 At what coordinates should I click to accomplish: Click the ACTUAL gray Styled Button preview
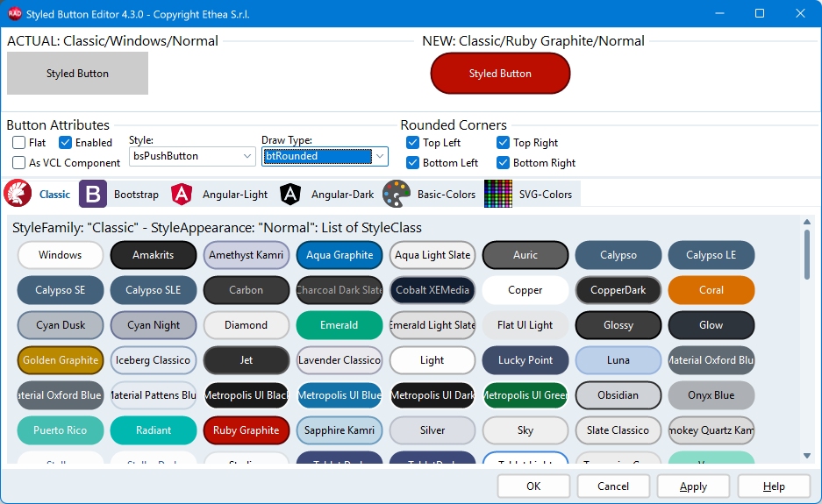(x=77, y=74)
